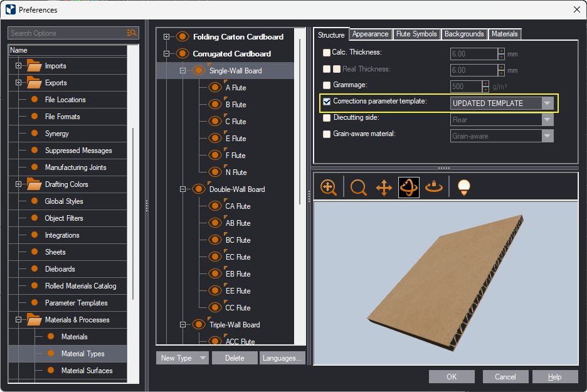Image resolution: width=587 pixels, height=392 pixels.
Task: Switch to the Flute Symbols tab
Action: (x=416, y=34)
